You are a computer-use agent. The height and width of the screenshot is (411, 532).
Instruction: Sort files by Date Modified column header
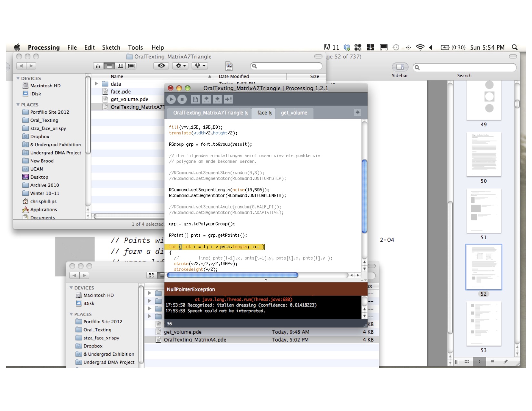click(234, 76)
